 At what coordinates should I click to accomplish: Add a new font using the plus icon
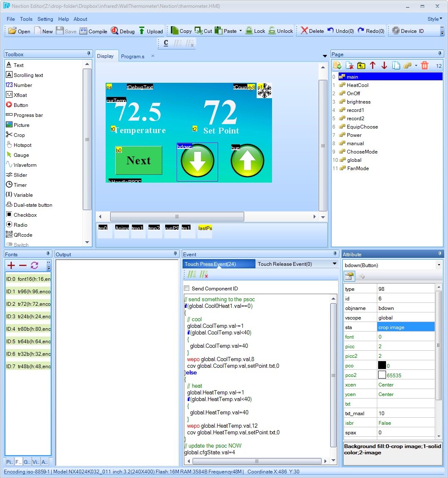pos(10,265)
